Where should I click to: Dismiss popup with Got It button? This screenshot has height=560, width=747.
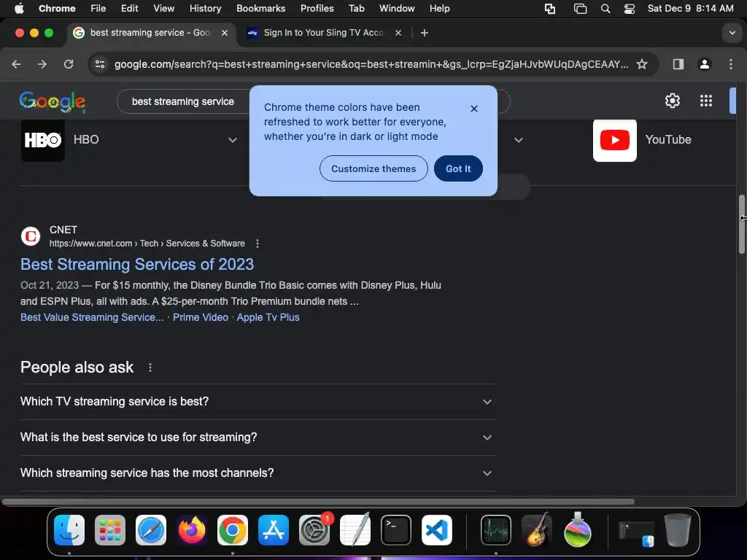click(x=458, y=168)
